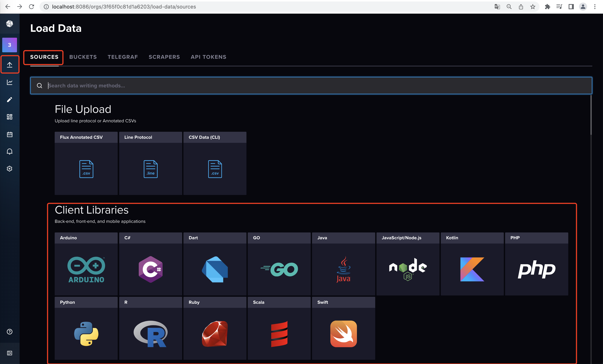This screenshot has width=603, height=364.
Task: Collapse the sidebar using bottom panel icon
Action: pos(10,353)
